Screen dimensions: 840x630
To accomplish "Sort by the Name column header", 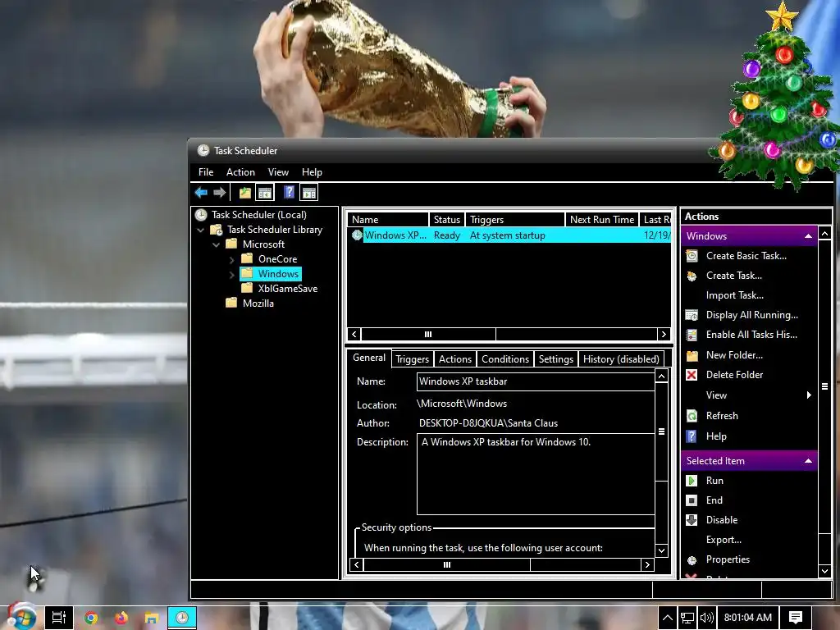I will coord(388,220).
